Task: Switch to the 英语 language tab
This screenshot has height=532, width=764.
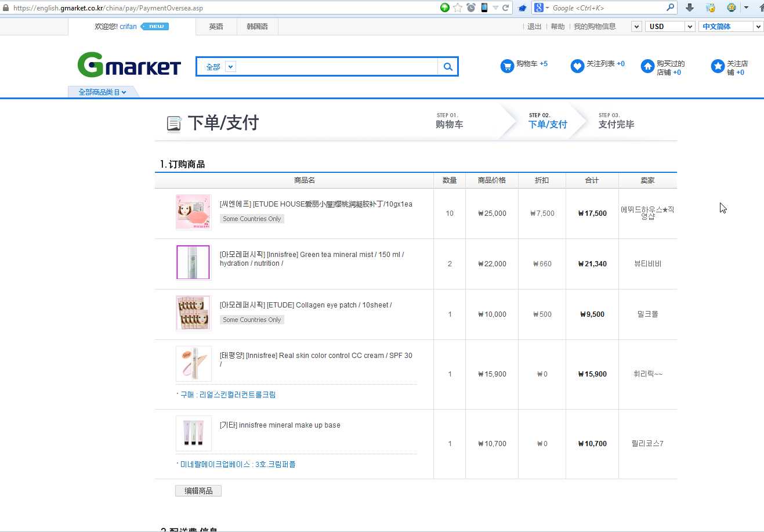Action: [x=216, y=27]
